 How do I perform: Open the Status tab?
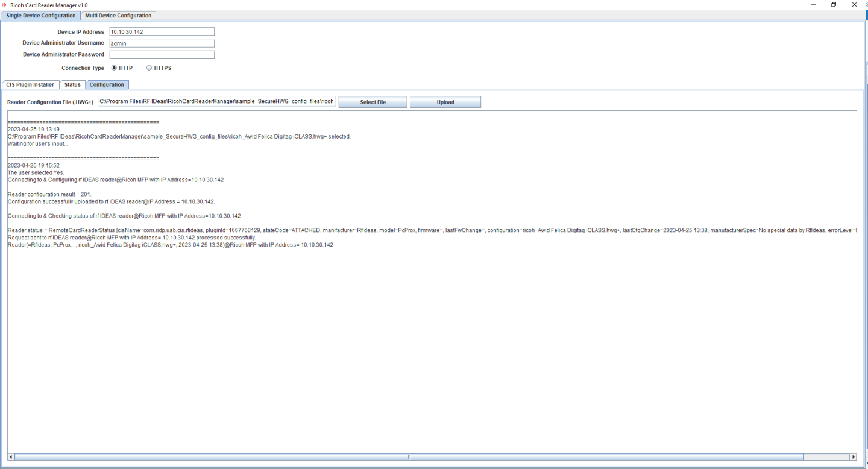pos(72,85)
